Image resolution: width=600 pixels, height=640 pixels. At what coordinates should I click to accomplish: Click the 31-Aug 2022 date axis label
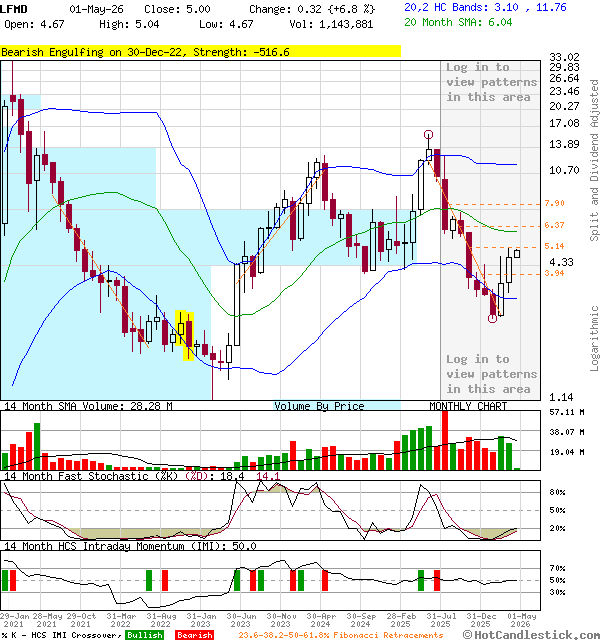pos(161,620)
